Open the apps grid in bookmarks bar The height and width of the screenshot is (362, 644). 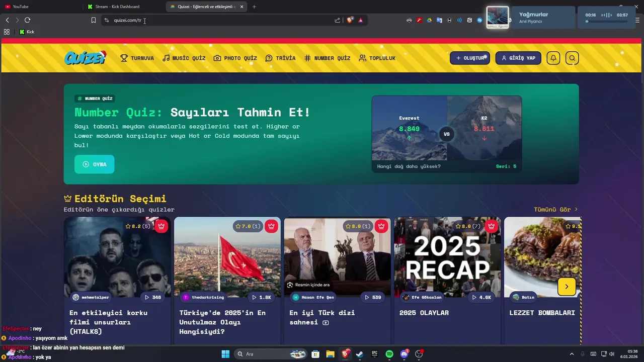tap(7, 32)
